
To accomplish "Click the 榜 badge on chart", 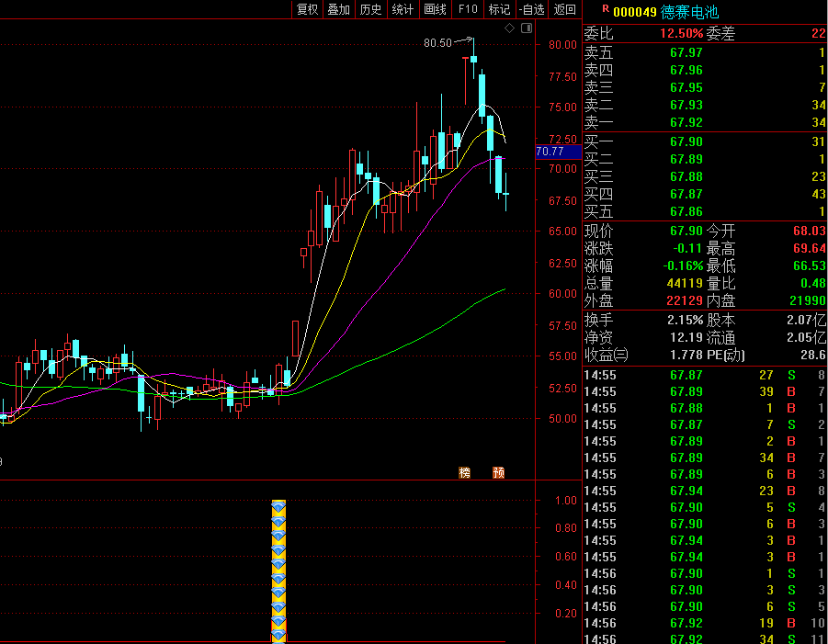I will click(x=465, y=472).
